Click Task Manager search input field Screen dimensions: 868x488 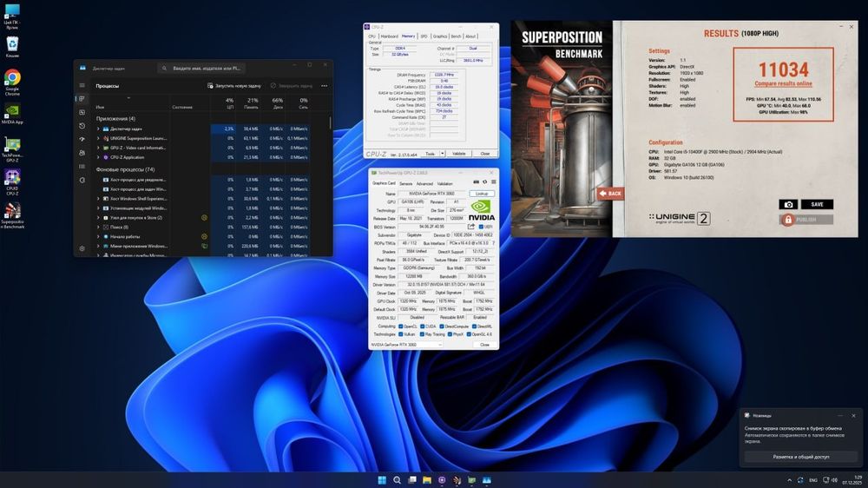[x=202, y=68]
